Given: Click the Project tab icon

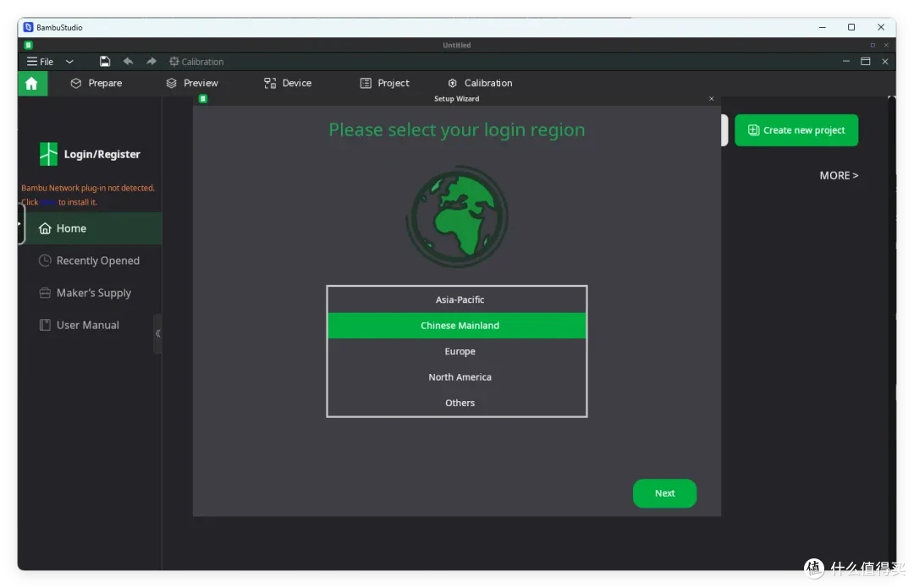Looking at the screenshot, I should 366,83.
